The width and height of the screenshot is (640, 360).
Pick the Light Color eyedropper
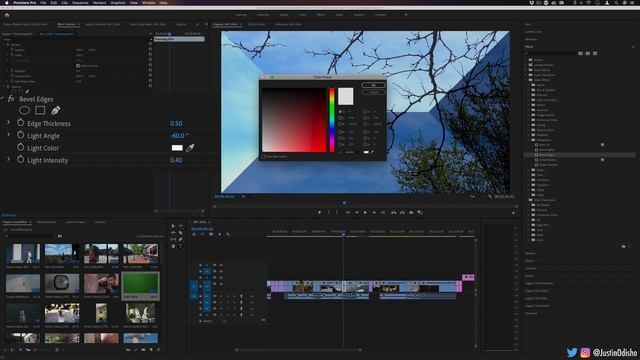(190, 148)
